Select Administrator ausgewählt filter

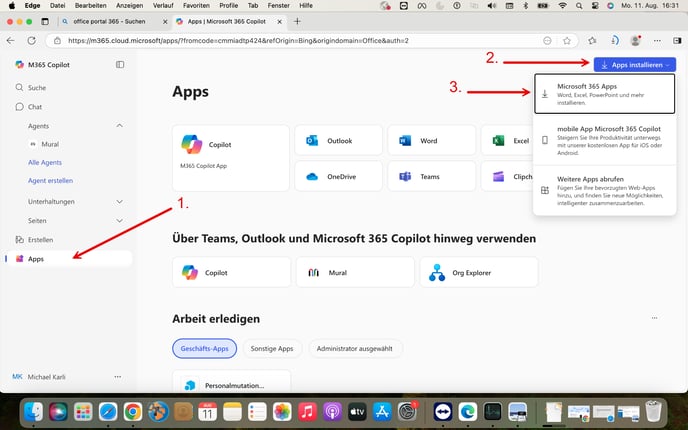[x=355, y=348]
